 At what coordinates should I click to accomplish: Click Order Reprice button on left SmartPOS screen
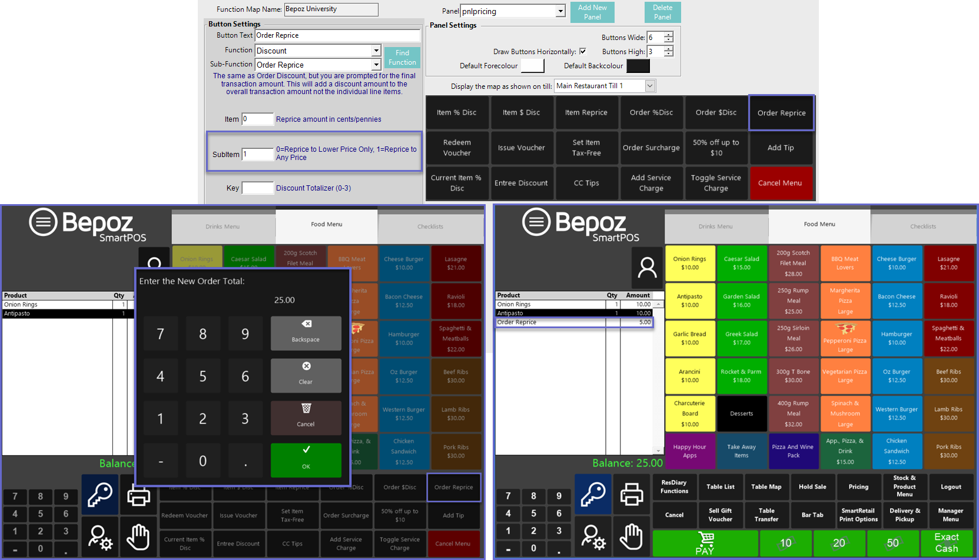coord(453,487)
